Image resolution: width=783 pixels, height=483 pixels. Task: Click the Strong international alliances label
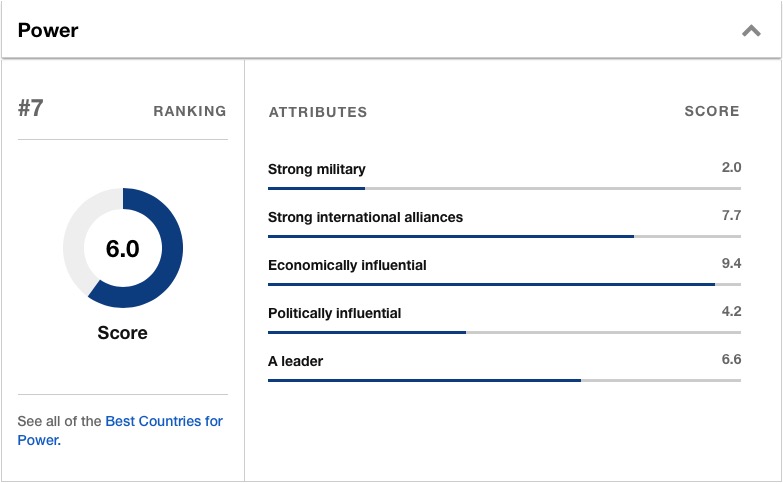(x=366, y=217)
